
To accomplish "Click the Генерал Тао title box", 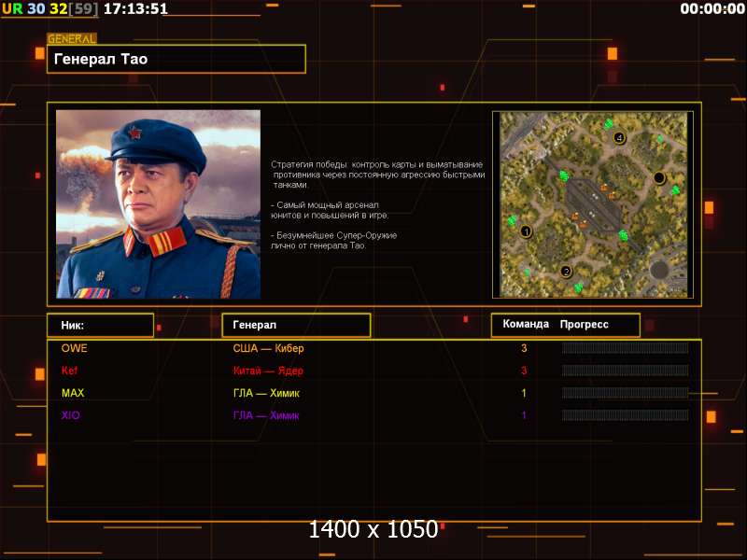I will click(176, 59).
